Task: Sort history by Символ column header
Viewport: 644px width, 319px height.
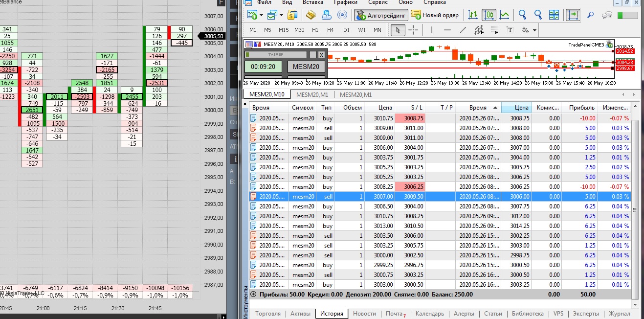Action: 303,108
